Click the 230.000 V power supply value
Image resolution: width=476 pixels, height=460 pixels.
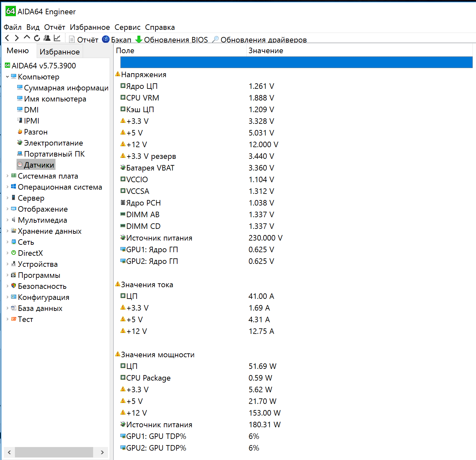265,238
